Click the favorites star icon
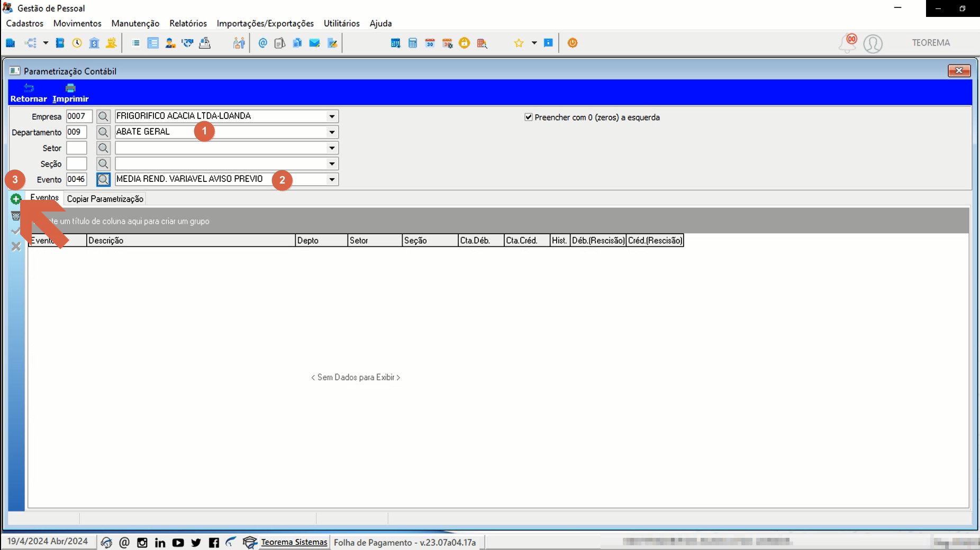 [x=519, y=43]
